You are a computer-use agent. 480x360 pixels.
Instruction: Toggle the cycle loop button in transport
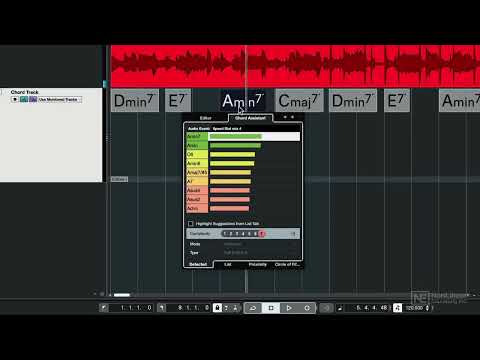point(253,308)
